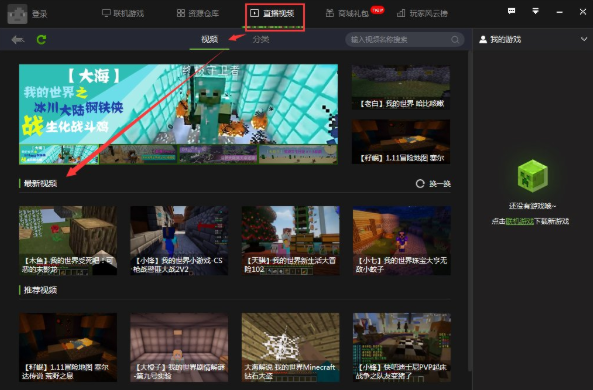Open the 玩家风云榜 tab

click(x=422, y=14)
